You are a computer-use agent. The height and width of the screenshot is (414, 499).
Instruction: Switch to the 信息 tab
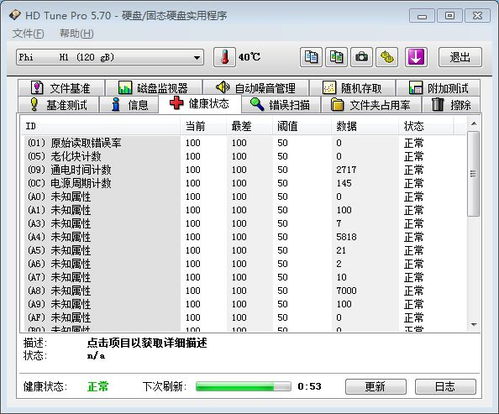click(x=129, y=105)
